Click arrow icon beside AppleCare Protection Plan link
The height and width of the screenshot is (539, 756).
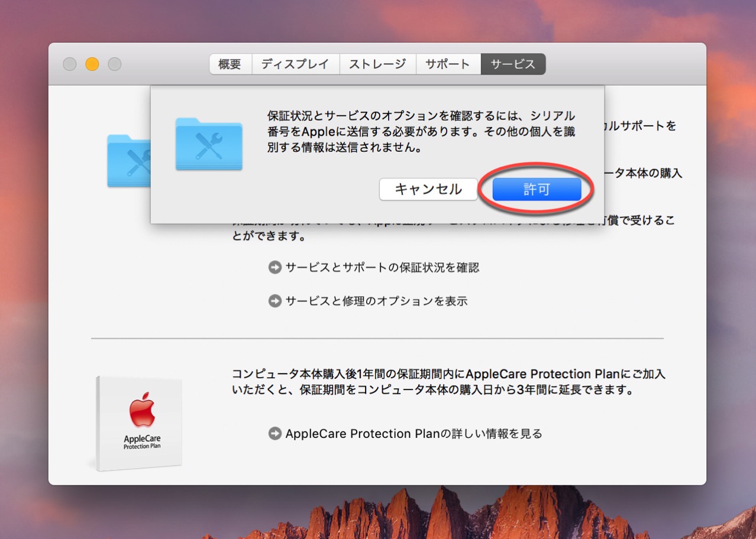click(x=274, y=434)
